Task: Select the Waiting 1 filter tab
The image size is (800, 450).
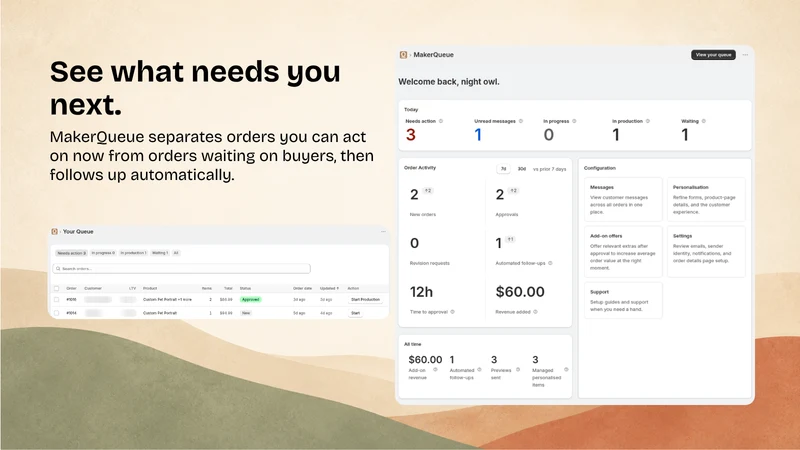Action: pos(160,253)
